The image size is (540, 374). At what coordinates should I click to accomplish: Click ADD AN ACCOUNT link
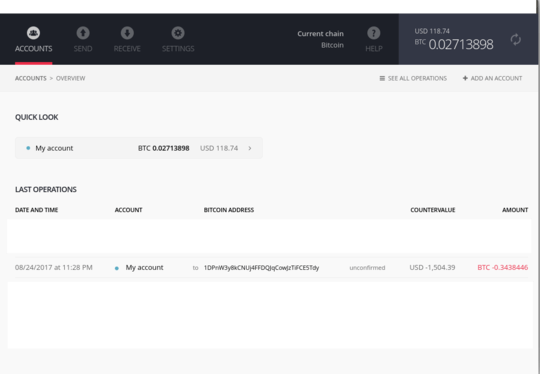point(496,78)
